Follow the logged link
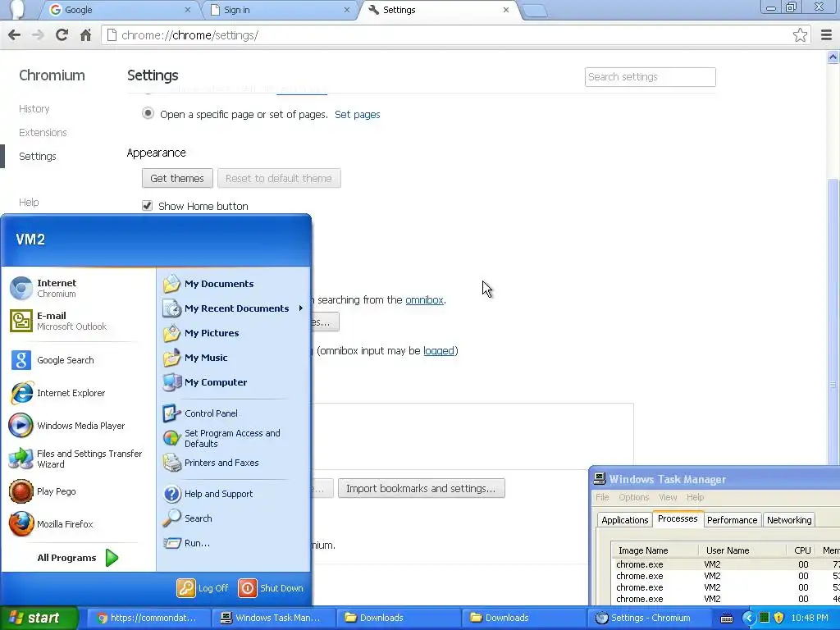Screen dimensions: 840x630 point(439,351)
